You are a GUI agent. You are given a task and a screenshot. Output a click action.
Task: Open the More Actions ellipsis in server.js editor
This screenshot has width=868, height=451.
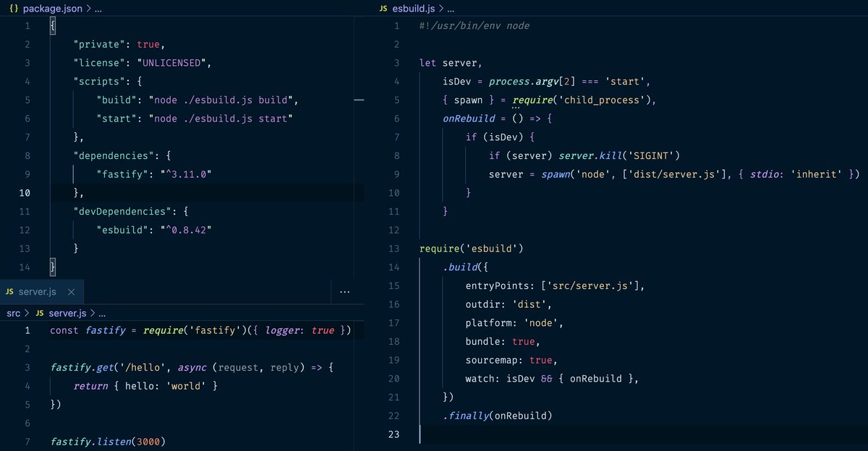(x=345, y=291)
